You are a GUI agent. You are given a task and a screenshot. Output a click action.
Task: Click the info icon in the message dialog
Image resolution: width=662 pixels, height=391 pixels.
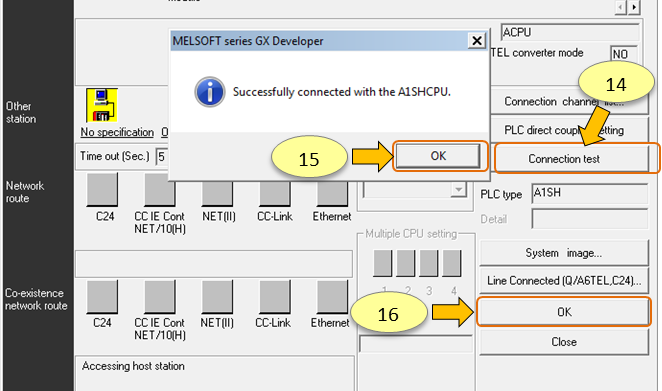(209, 92)
